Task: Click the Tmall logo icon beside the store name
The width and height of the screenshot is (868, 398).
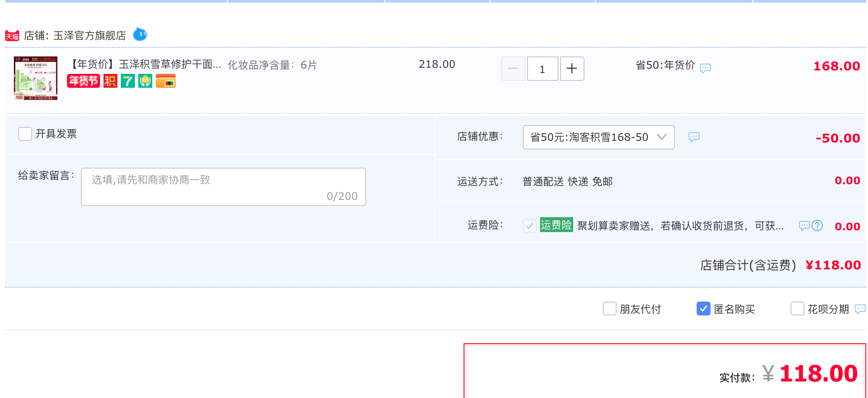Action: 12,35
